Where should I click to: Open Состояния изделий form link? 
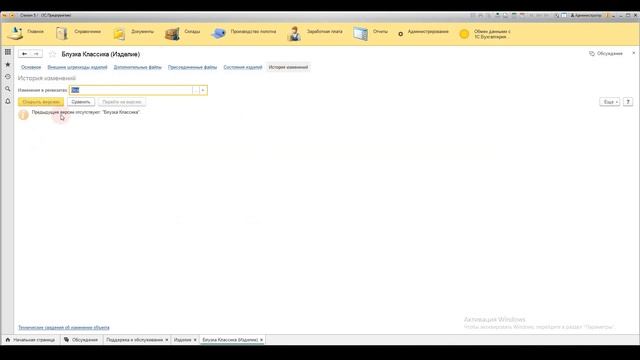point(243,67)
